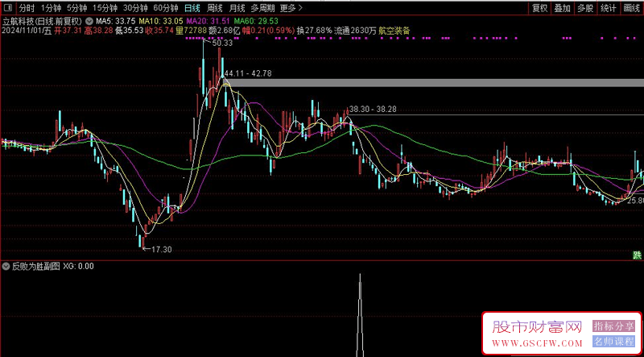
Task: Click the gray 44.11-42.78 gap band
Action: point(433,83)
